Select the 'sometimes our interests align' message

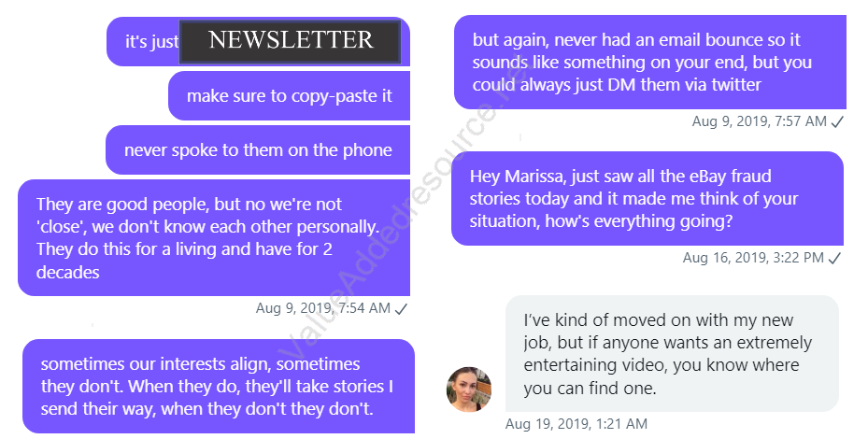tap(219, 387)
